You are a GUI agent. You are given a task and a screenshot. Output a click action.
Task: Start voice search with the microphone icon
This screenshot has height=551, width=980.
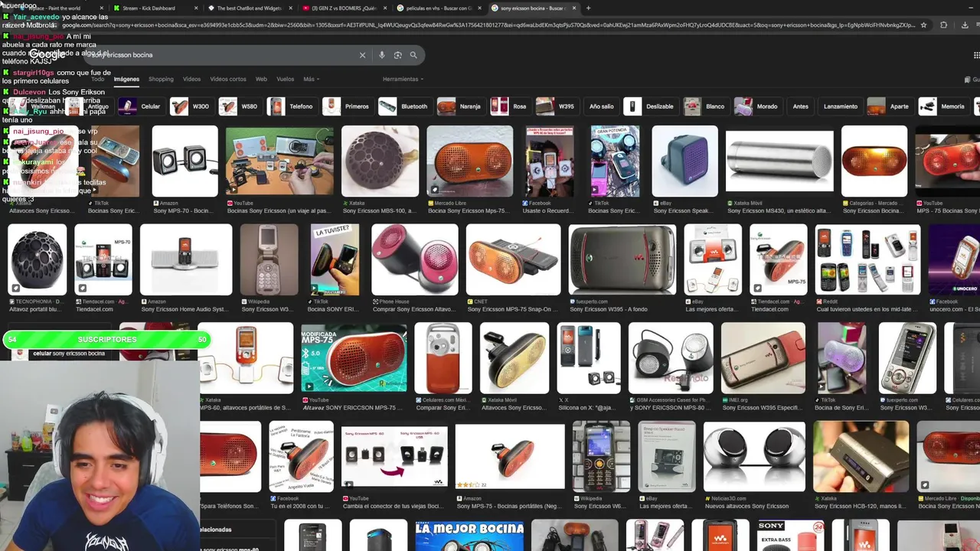[381, 55]
